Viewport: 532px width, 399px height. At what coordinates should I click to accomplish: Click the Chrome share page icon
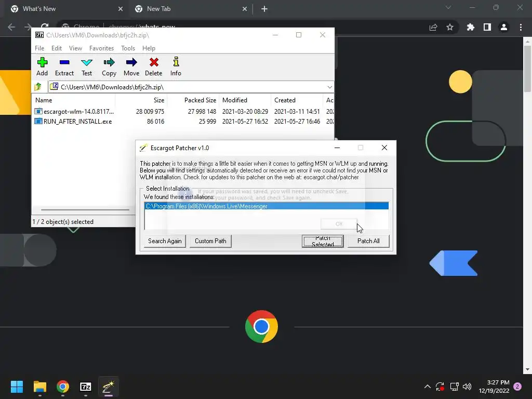tap(433, 27)
